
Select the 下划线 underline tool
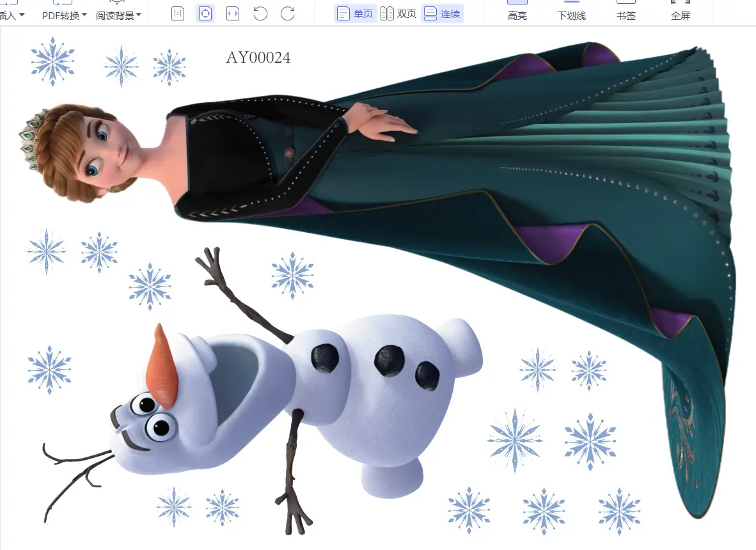[x=572, y=12]
